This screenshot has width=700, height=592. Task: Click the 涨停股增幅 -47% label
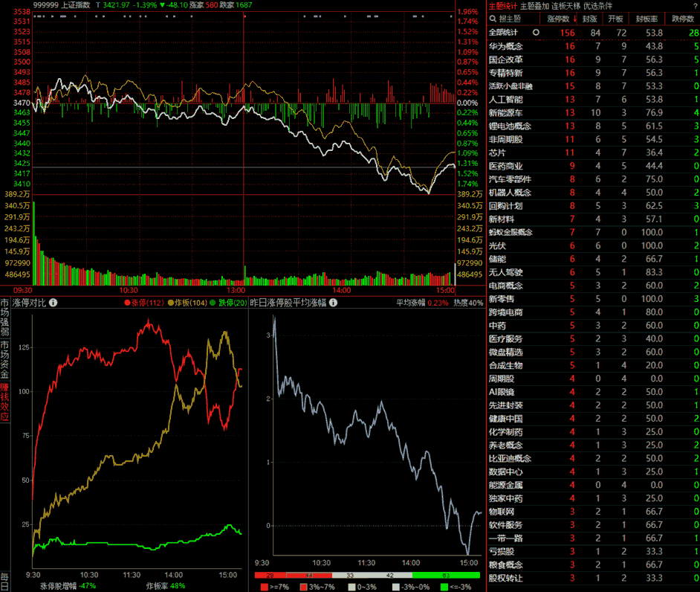coord(68,586)
